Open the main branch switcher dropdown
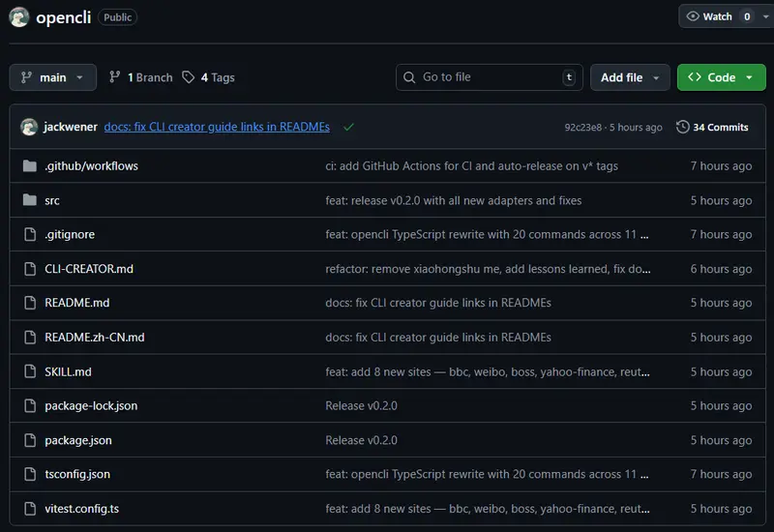This screenshot has width=774, height=532. pyautogui.click(x=53, y=77)
